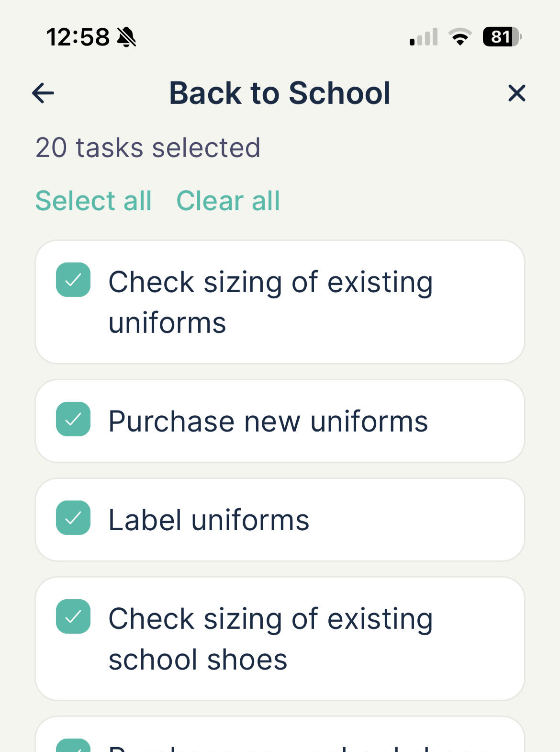560x752 pixels.
Task: Tap the clock showing 12:58
Action: tap(78, 37)
